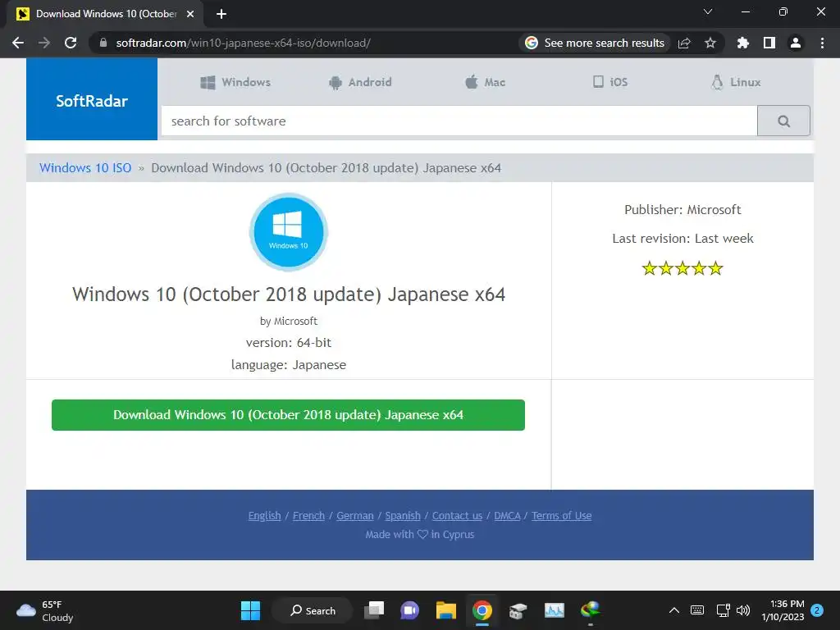This screenshot has height=630, width=840.
Task: Select the Mac category tab
Action: click(486, 82)
